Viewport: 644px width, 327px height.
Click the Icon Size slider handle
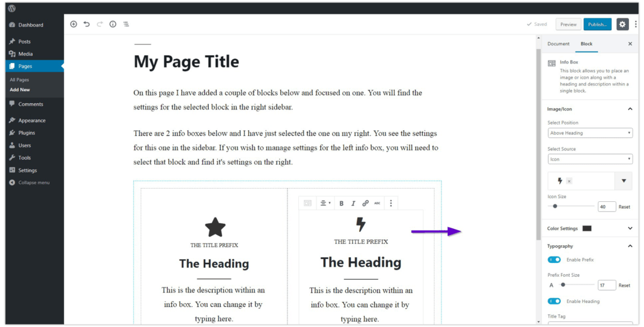pos(555,206)
